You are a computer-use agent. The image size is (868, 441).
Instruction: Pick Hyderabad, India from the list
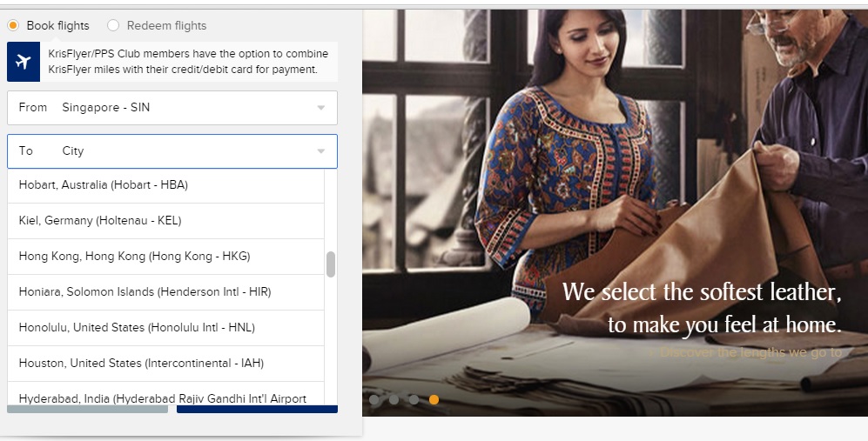[x=165, y=394]
